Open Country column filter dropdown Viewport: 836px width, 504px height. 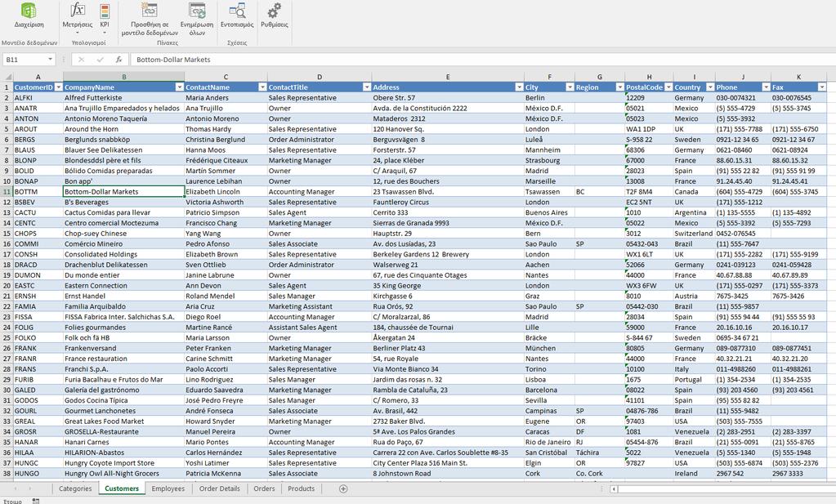(x=710, y=87)
